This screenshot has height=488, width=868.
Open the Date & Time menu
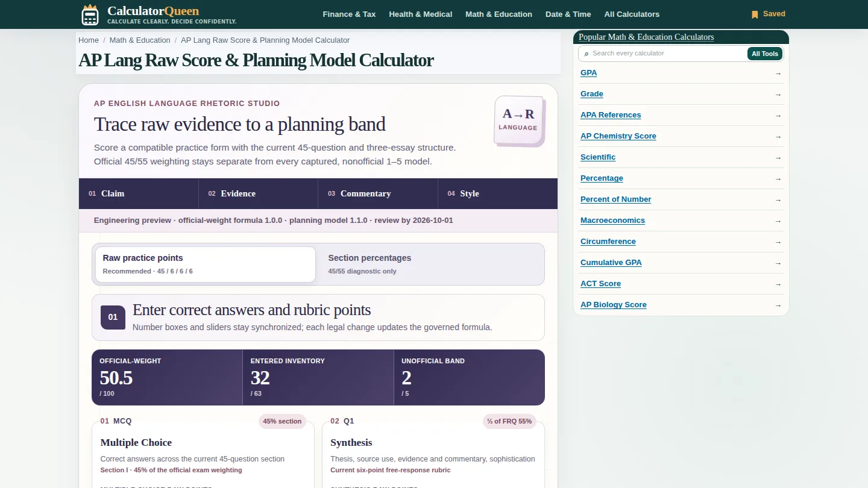tap(568, 14)
